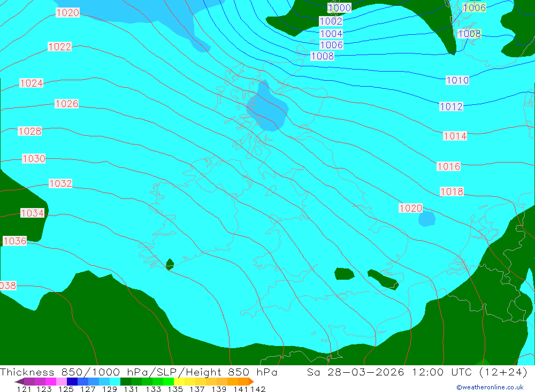Click the legend value 121

24,389
